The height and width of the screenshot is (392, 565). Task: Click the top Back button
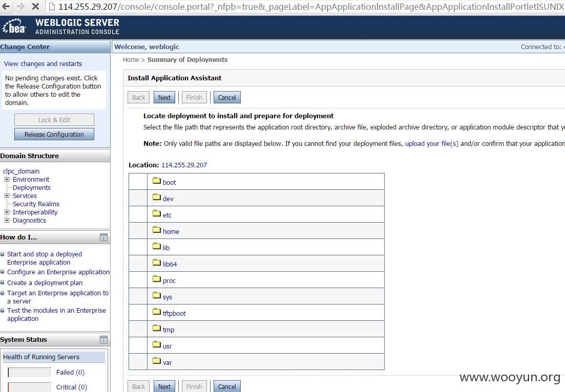[138, 97]
